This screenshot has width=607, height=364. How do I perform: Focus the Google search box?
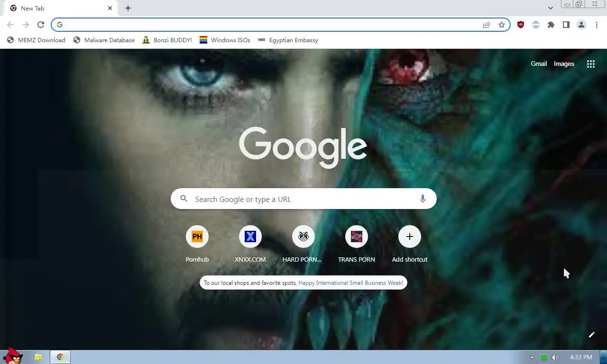pyautogui.click(x=303, y=199)
